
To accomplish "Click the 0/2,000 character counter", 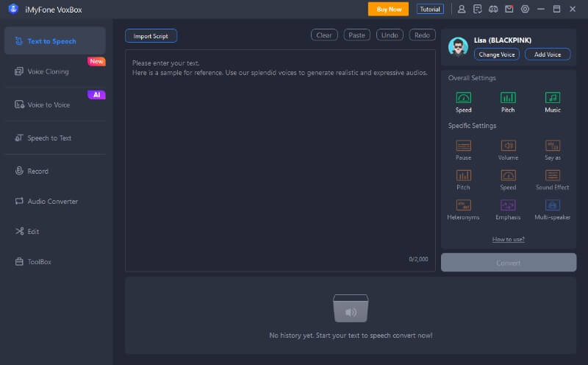I will (418, 259).
